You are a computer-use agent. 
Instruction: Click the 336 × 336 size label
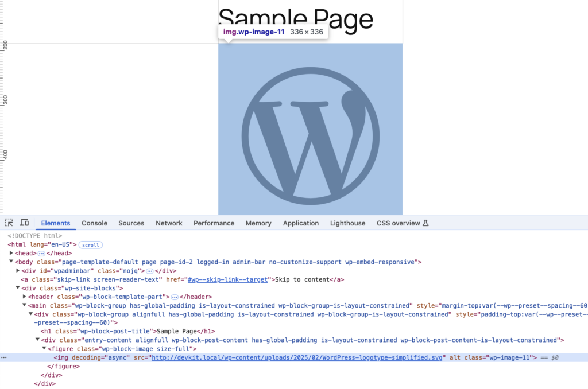(307, 32)
